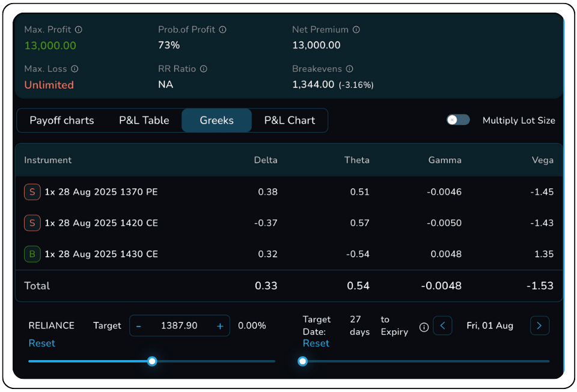Advance target date with right chevron
This screenshot has width=577, height=392.
tap(539, 326)
